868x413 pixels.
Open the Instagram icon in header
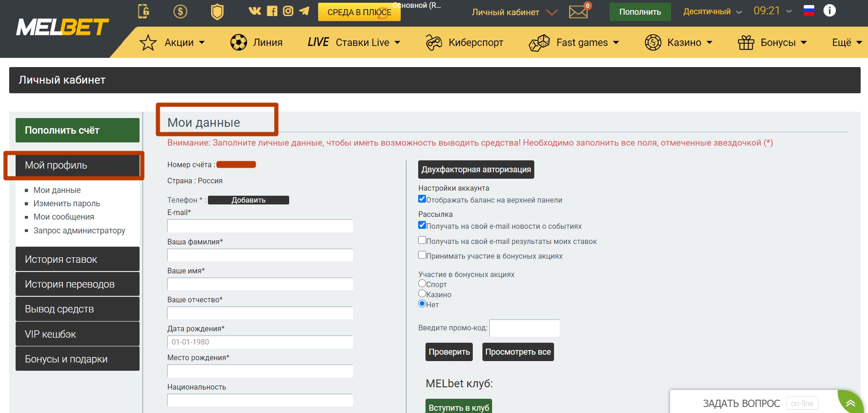pyautogui.click(x=288, y=11)
